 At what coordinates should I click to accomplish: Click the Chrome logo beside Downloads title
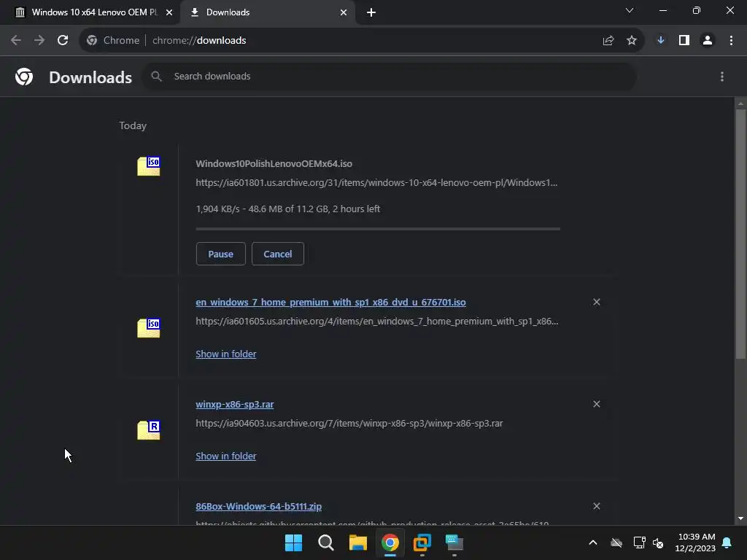point(24,77)
